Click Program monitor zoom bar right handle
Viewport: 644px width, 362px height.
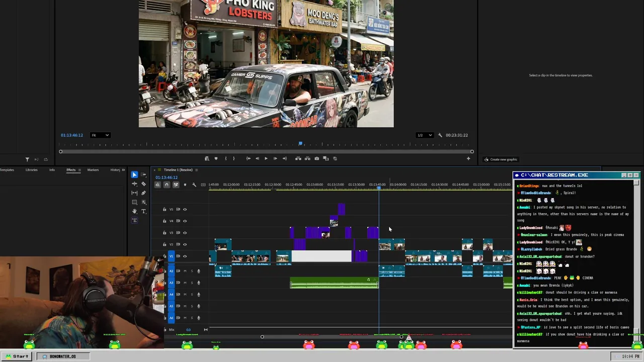pyautogui.click(x=472, y=152)
